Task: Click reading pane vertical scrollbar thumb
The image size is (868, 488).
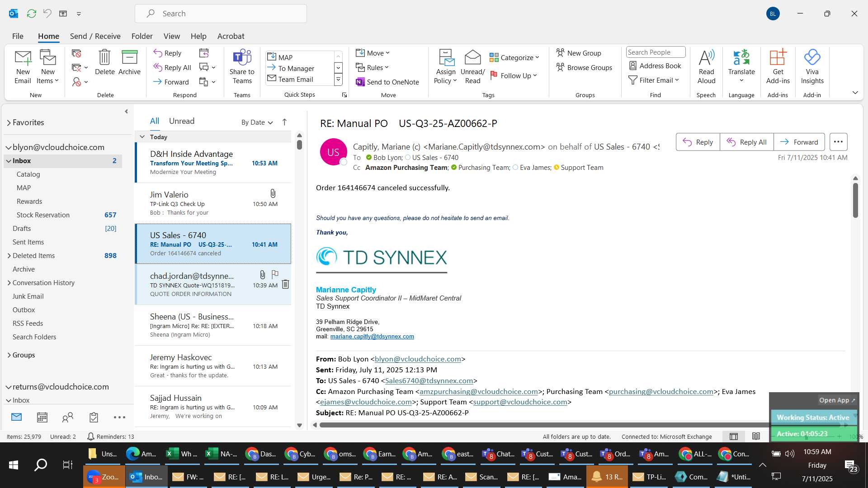Action: (855, 200)
